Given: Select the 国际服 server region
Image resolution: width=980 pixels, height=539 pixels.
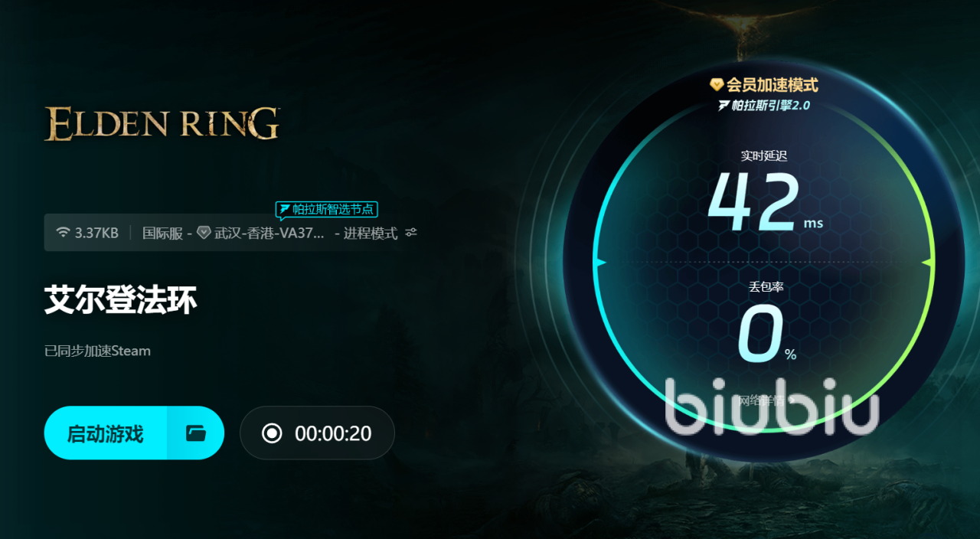Looking at the screenshot, I should click(x=162, y=233).
